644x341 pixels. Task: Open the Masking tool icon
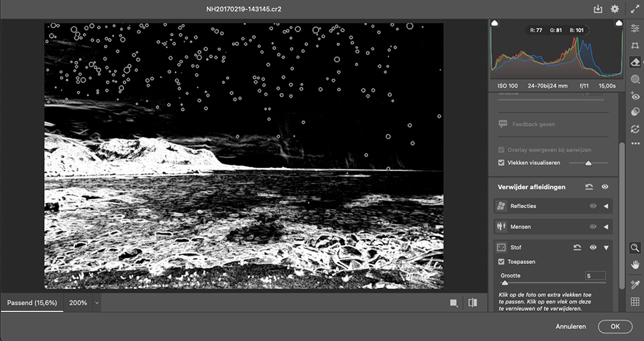pyautogui.click(x=635, y=79)
